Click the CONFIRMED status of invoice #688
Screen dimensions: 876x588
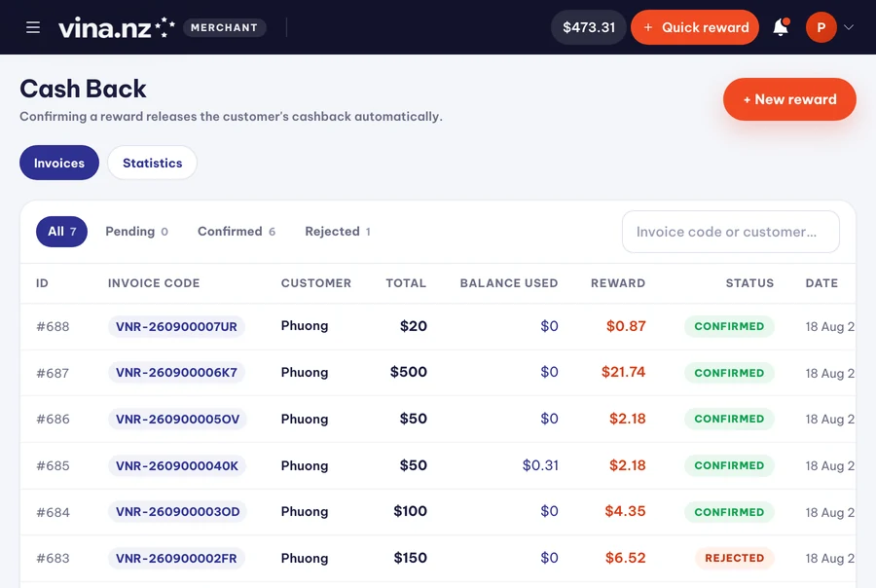pos(729,326)
